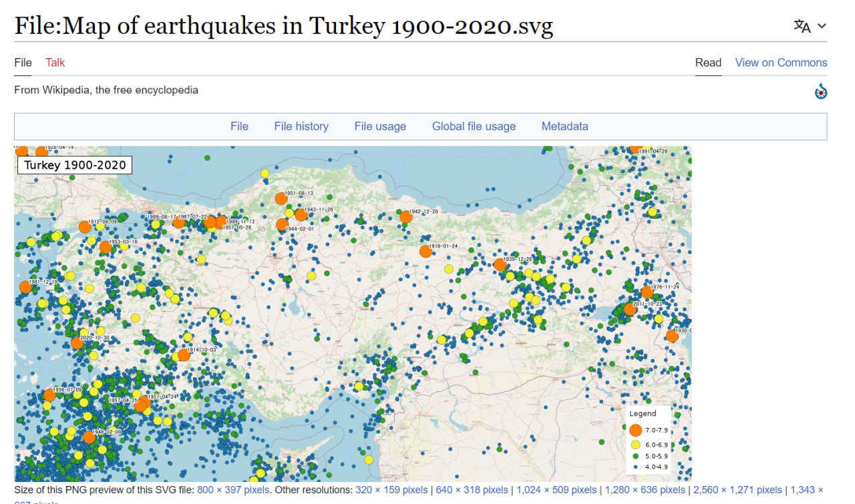Viewport: 855px width, 504px height.
Task: Select the Read tab
Action: coord(708,63)
